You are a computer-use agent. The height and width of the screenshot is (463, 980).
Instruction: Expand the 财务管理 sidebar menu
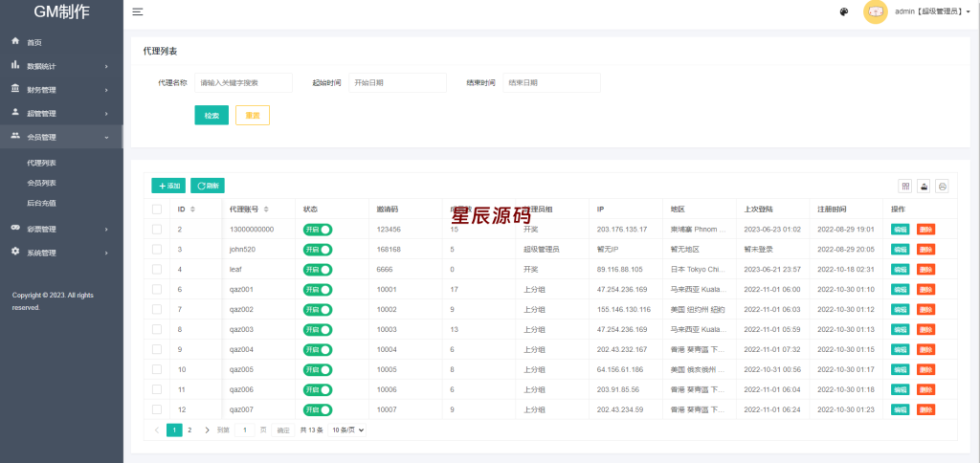coord(61,90)
